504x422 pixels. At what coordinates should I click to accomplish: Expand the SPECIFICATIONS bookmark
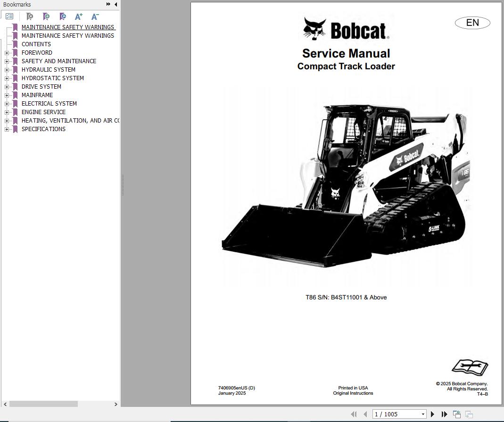tap(7, 129)
